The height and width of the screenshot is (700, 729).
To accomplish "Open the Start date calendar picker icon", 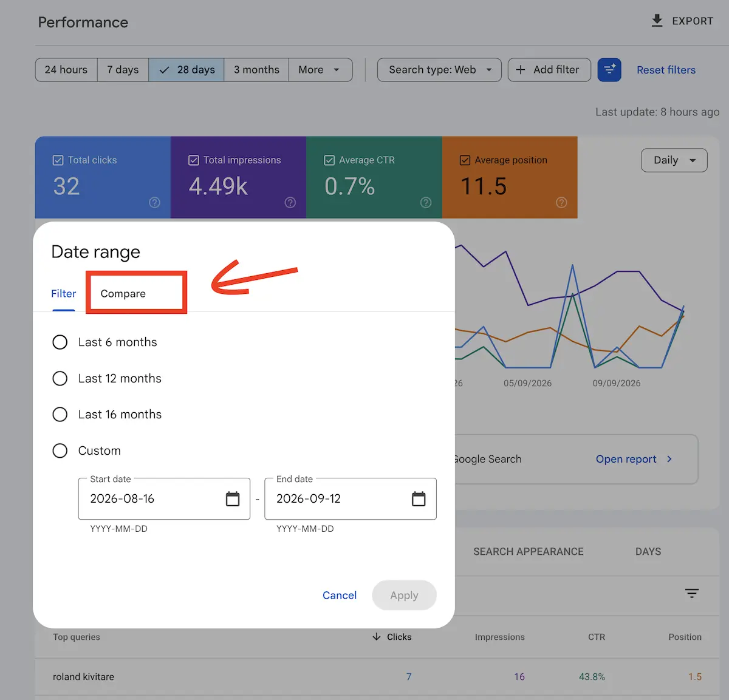I will [x=233, y=499].
